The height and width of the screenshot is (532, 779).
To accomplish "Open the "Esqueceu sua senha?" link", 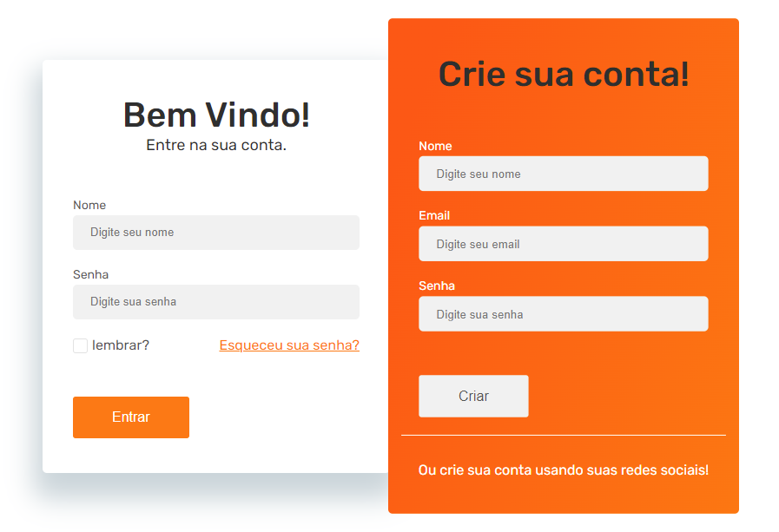I will (288, 345).
